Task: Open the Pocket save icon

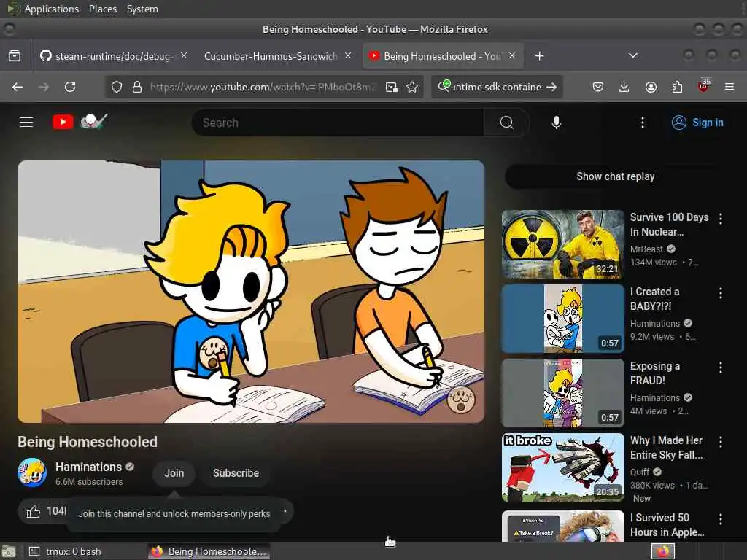Action: [598, 87]
